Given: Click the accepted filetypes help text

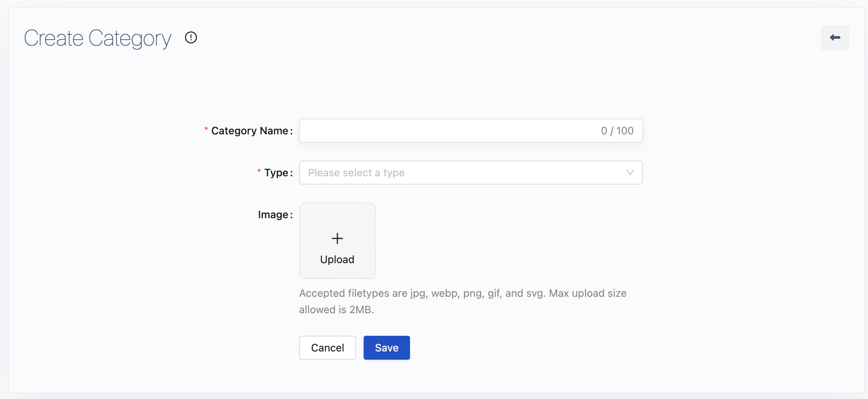Looking at the screenshot, I should click(x=462, y=293).
